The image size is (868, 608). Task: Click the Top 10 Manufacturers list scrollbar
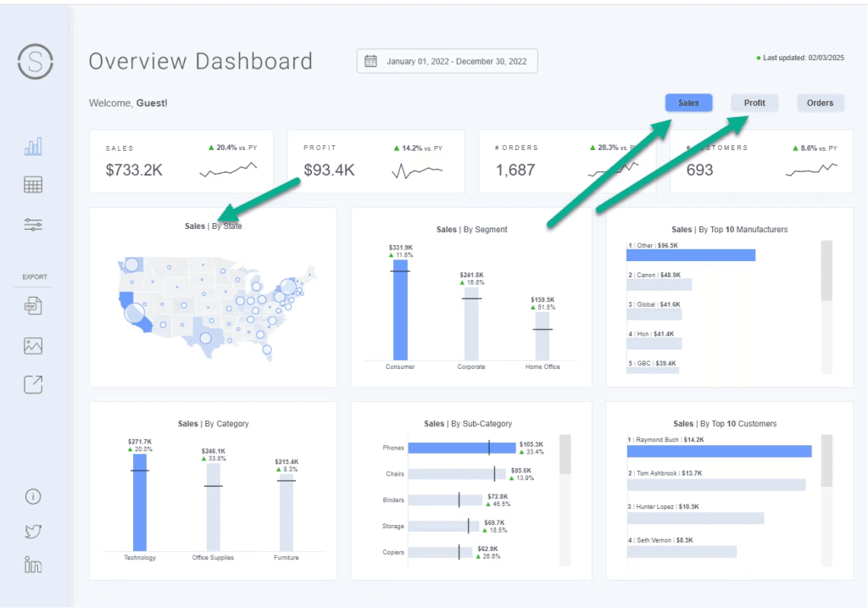826,271
